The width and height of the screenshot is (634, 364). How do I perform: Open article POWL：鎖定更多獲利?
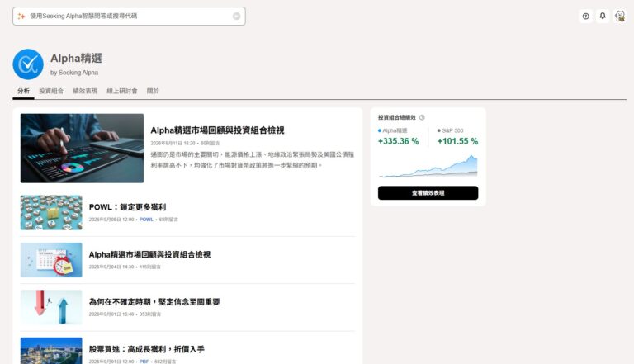coord(127,207)
